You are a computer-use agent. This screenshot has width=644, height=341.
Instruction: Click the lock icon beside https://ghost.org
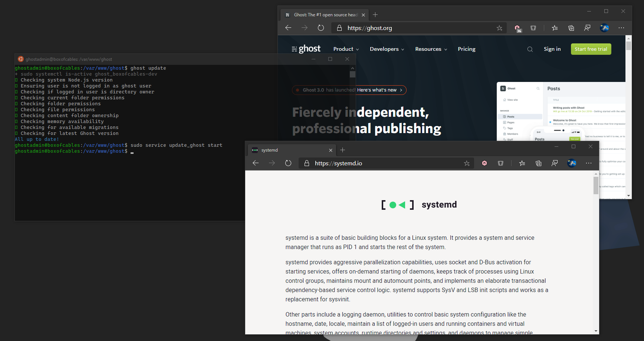tap(339, 28)
